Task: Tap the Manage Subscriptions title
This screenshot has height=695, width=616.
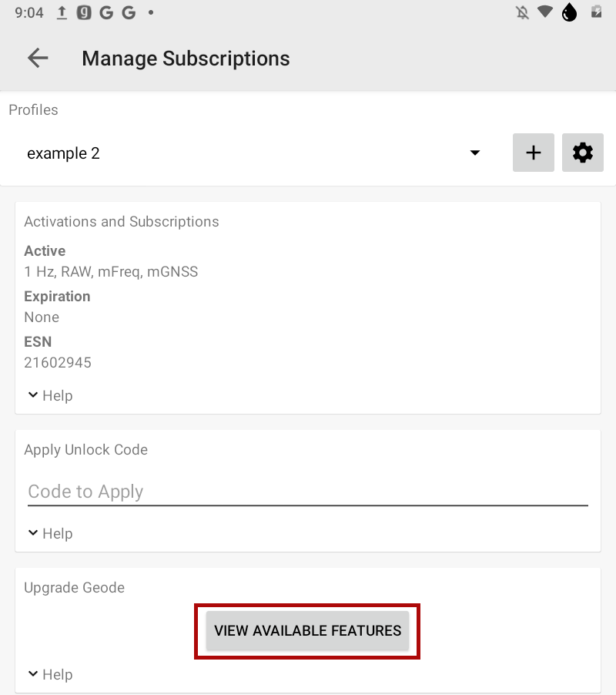Action: 186,59
